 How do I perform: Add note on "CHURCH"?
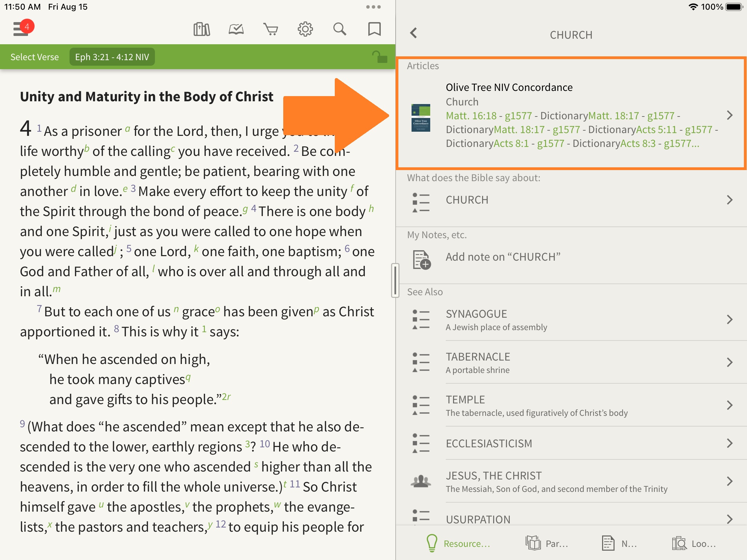pos(503,257)
